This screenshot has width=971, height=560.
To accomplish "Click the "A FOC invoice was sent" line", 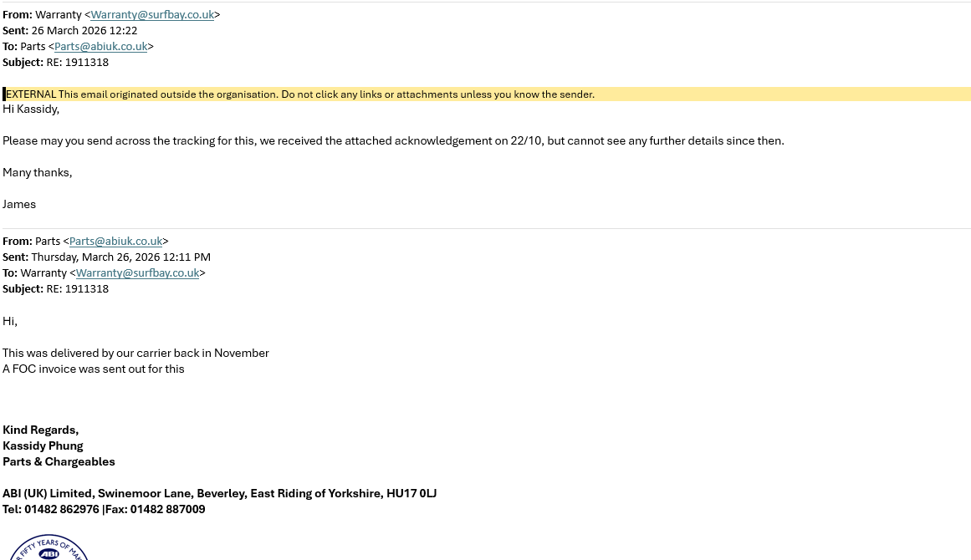I will coord(94,369).
